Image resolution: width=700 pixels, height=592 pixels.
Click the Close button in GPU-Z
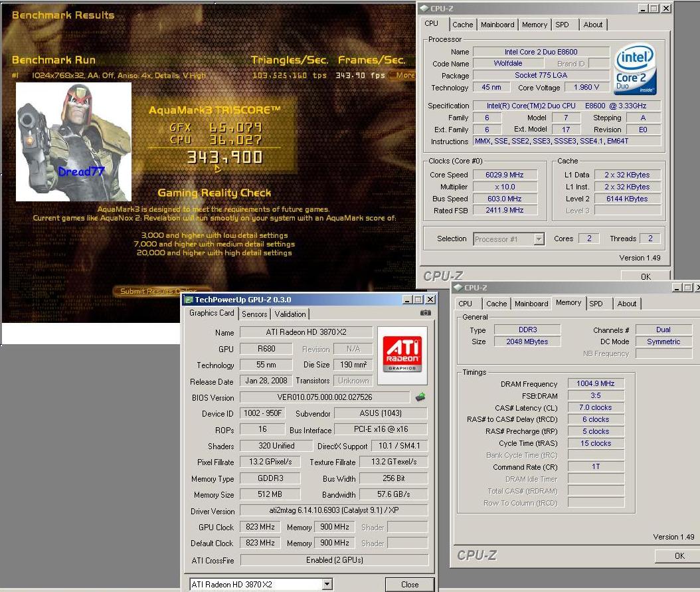tap(409, 585)
